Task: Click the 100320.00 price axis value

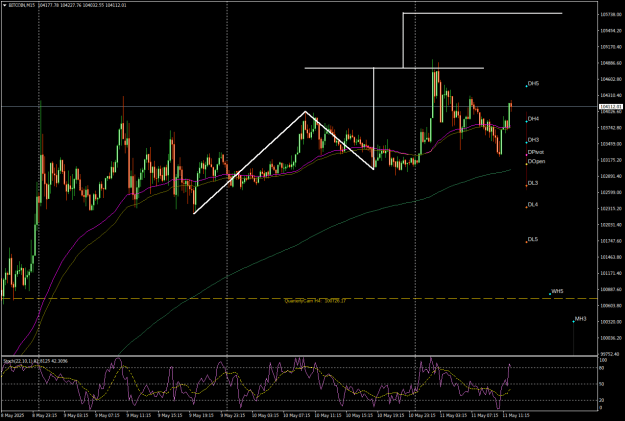Action: click(611, 322)
